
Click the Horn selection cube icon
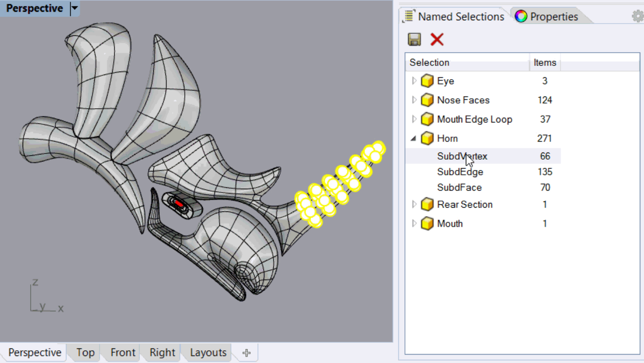427,138
